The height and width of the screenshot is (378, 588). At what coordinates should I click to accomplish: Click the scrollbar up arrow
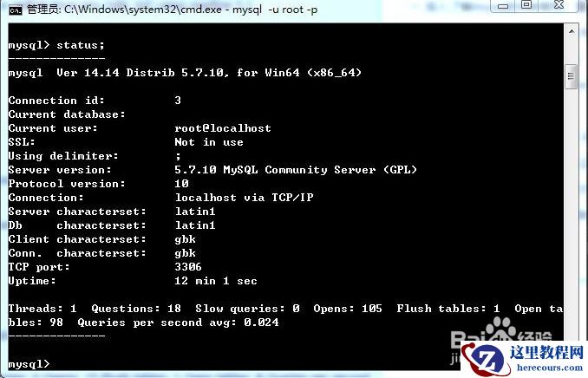[572, 31]
